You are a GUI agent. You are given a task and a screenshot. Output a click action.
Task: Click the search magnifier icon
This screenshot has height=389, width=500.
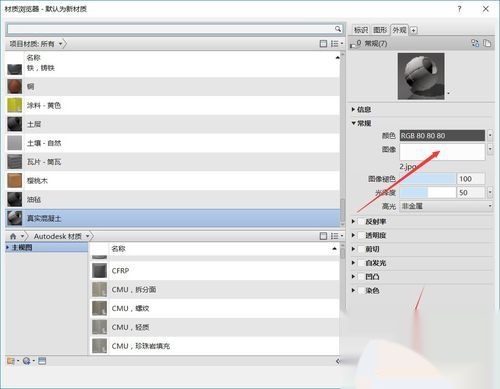coord(338,29)
